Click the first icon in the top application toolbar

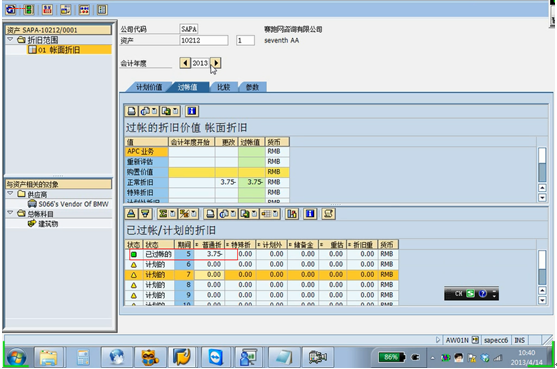click(11, 10)
